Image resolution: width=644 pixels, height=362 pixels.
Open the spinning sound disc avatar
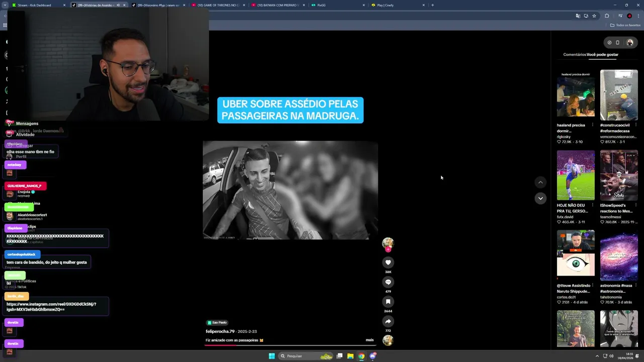click(x=388, y=340)
